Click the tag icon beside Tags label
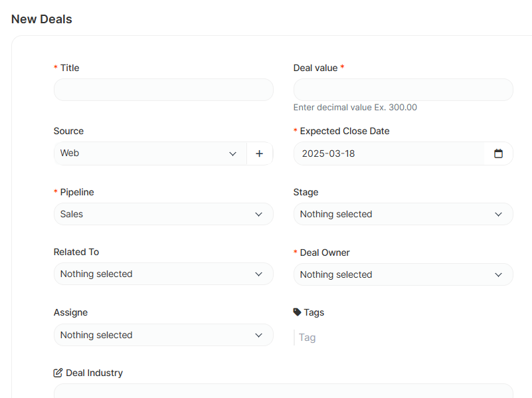532x398 pixels. click(x=297, y=312)
